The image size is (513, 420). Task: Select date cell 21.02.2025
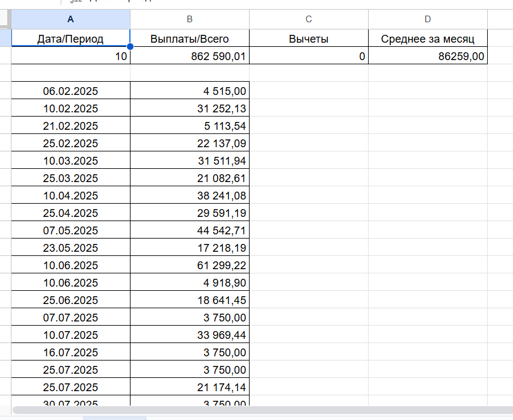point(71,125)
